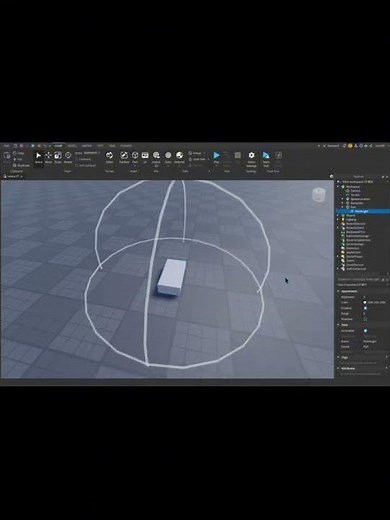The height and width of the screenshot is (520, 390).
Task: Switch to the Test tab
Action: coord(100,146)
